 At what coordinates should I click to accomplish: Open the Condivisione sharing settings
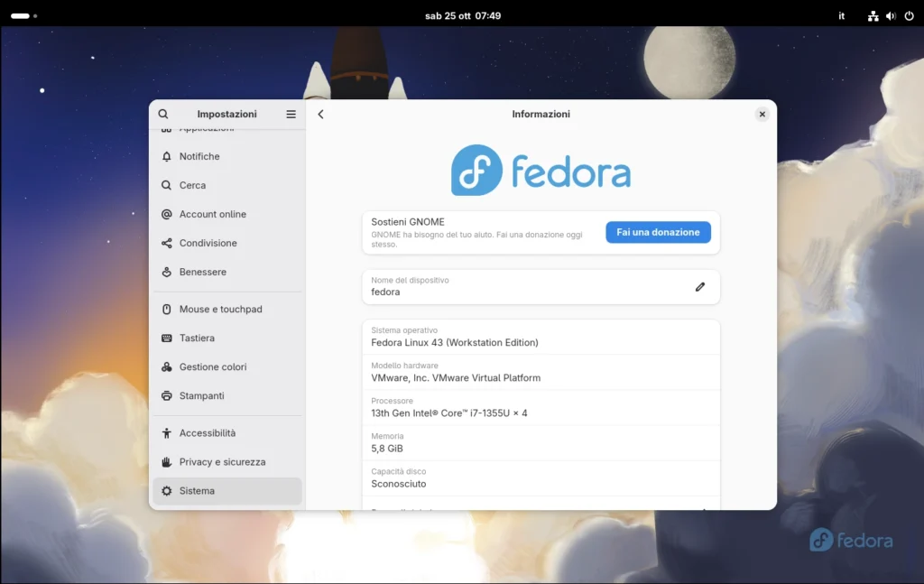click(x=208, y=243)
